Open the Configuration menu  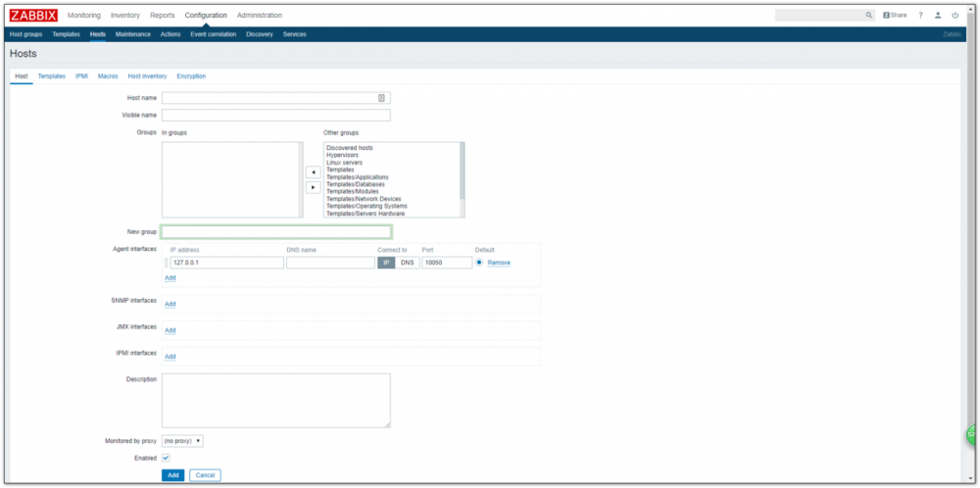coord(206,15)
